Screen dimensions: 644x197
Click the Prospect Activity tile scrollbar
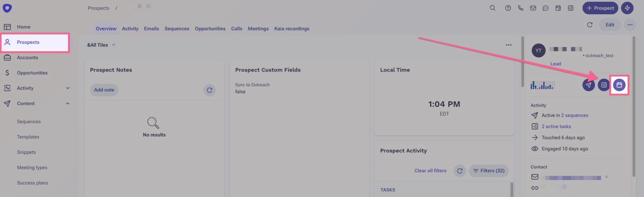click(x=512, y=190)
